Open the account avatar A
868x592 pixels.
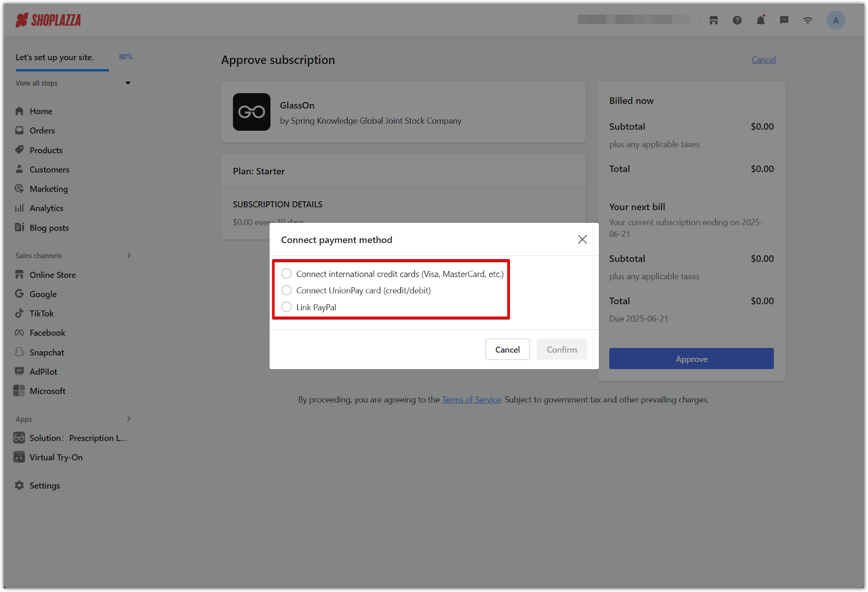point(835,21)
